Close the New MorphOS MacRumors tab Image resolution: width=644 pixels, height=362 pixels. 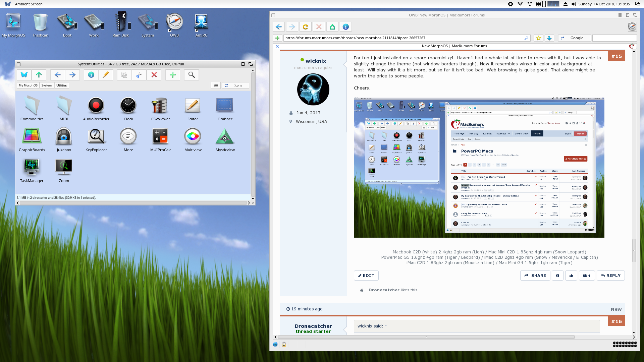click(x=277, y=46)
